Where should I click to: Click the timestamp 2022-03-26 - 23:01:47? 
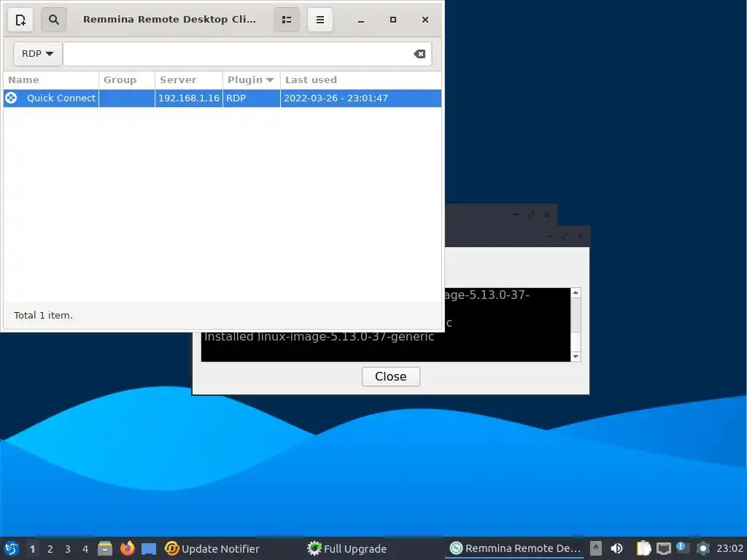336,98
